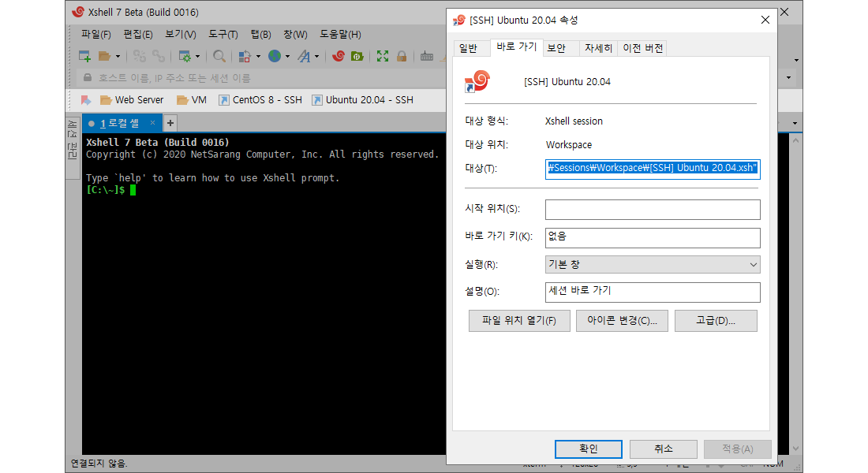The height and width of the screenshot is (473, 868).
Task: Click the Find magnifier icon
Action: pos(219,56)
